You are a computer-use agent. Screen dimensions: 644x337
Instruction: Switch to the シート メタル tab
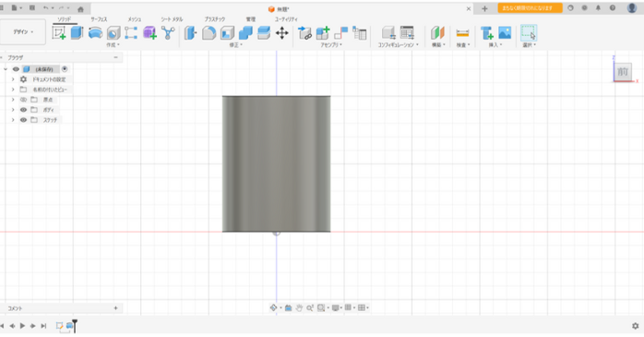(x=172, y=19)
